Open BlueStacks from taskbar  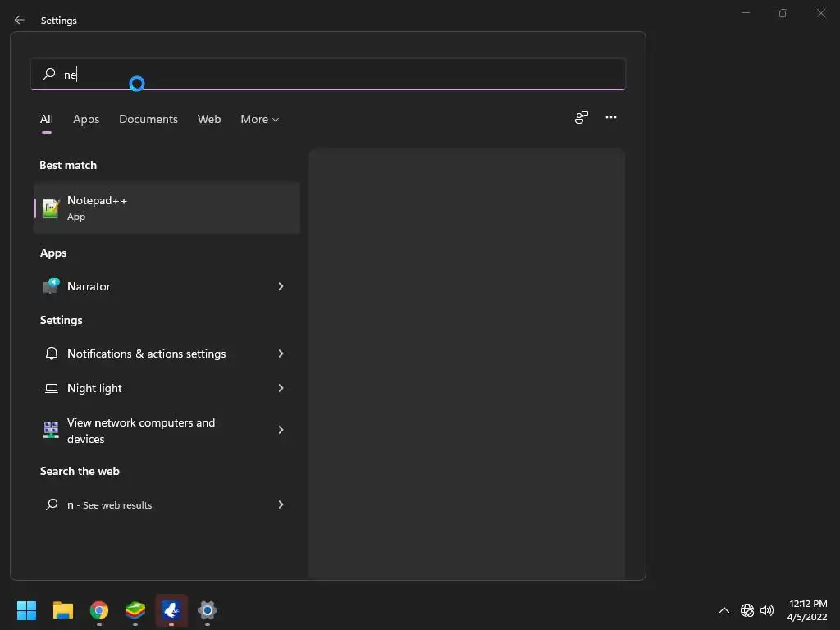coord(135,610)
